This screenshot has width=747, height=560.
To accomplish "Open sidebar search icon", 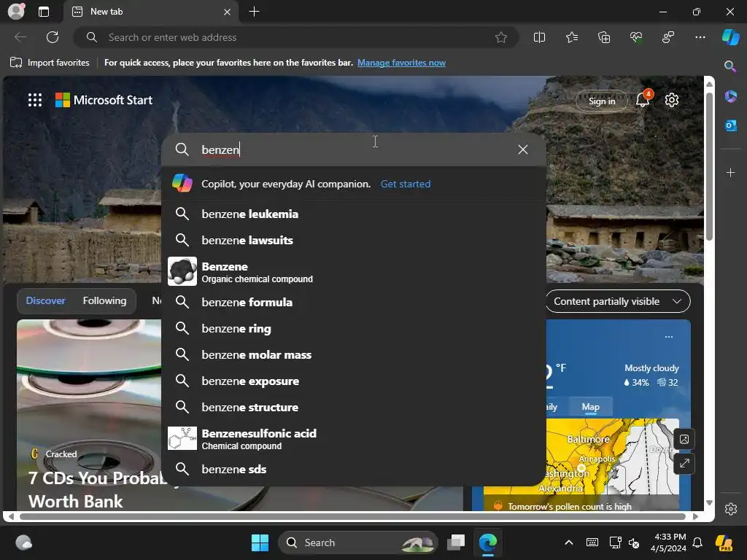I will pos(730,66).
